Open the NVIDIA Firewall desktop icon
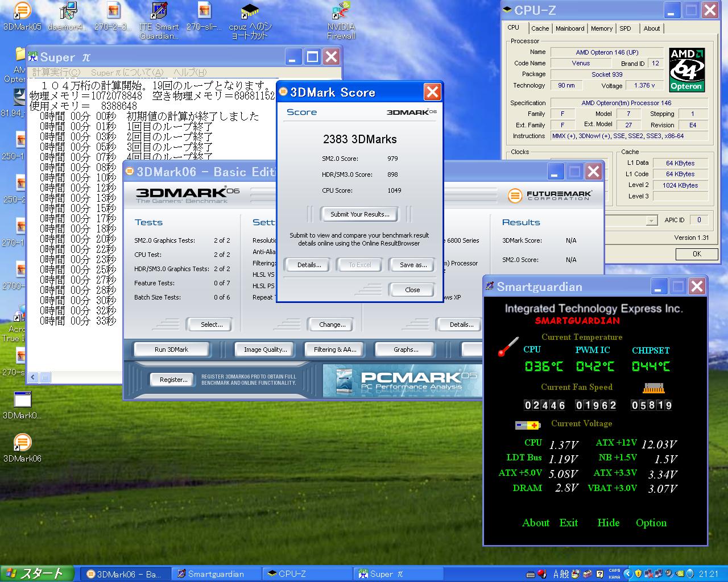 (341, 20)
